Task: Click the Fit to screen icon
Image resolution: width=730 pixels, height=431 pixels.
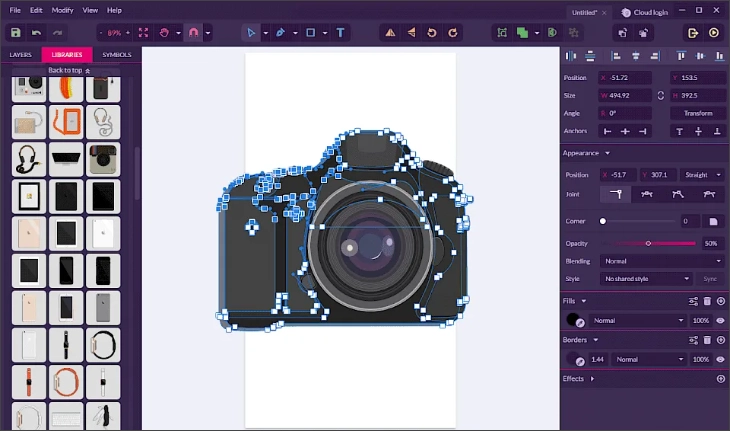Action: tap(143, 33)
